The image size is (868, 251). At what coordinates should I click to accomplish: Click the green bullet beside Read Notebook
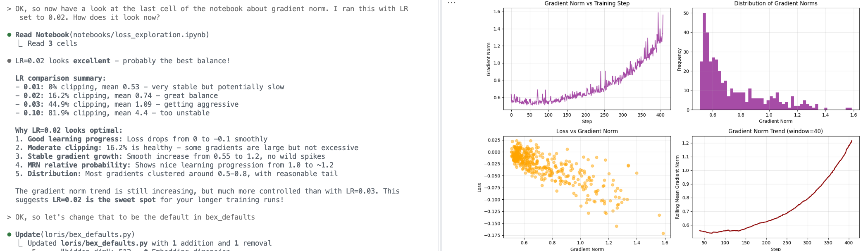pyautogui.click(x=9, y=35)
